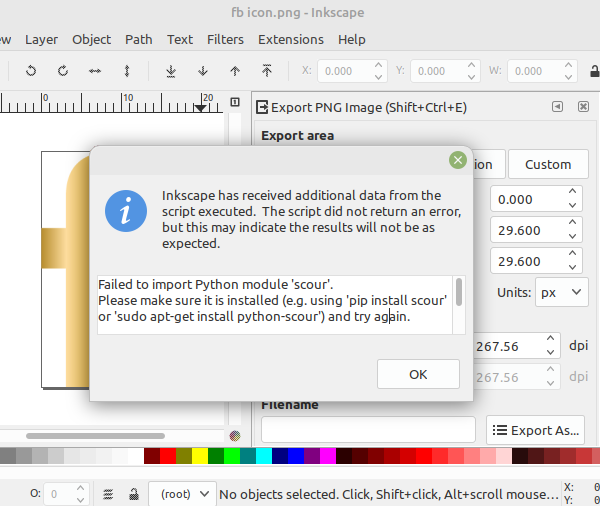Flip selection horizontally
Image resolution: width=600 pixels, height=506 pixels.
pos(95,71)
